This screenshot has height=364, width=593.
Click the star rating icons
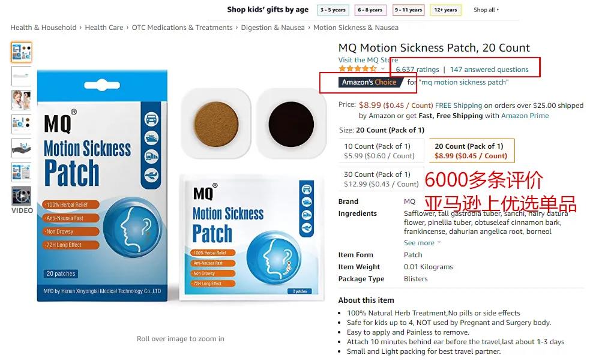[358, 69]
